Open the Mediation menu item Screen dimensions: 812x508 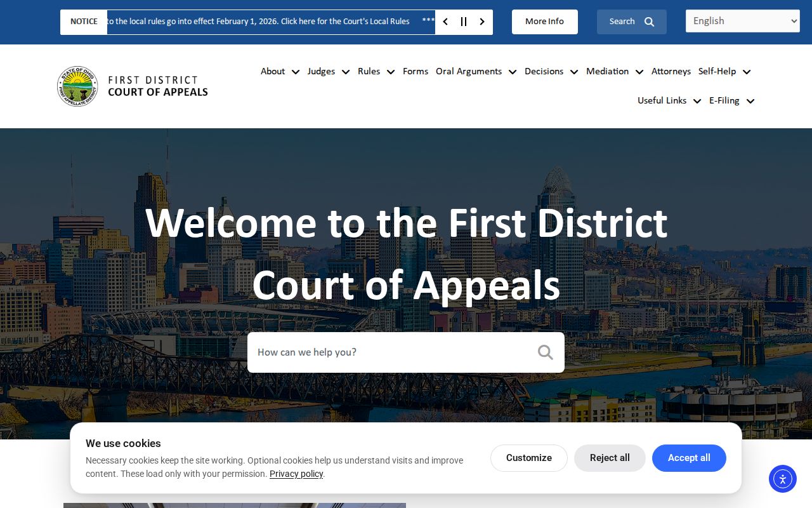607,71
